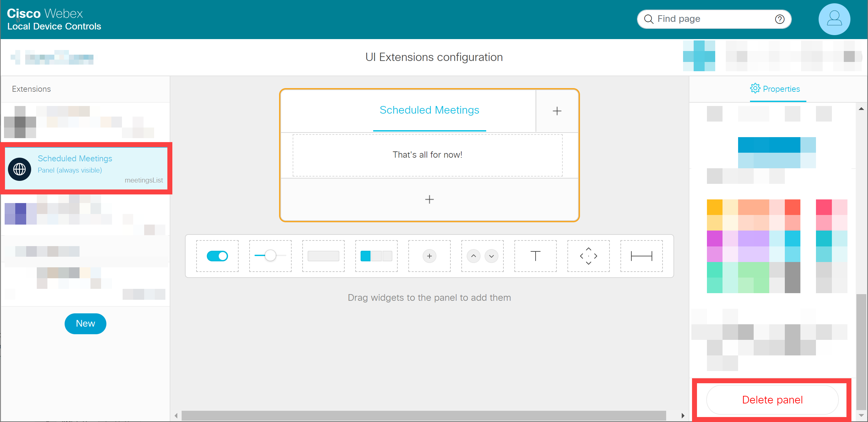
Task: Select the round plus icon-button widget
Action: (429, 256)
